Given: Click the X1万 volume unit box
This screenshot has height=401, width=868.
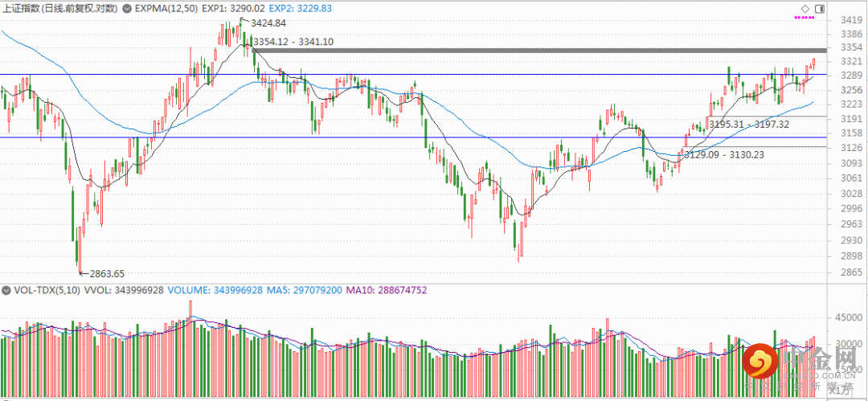Looking at the screenshot, I should tap(841, 390).
